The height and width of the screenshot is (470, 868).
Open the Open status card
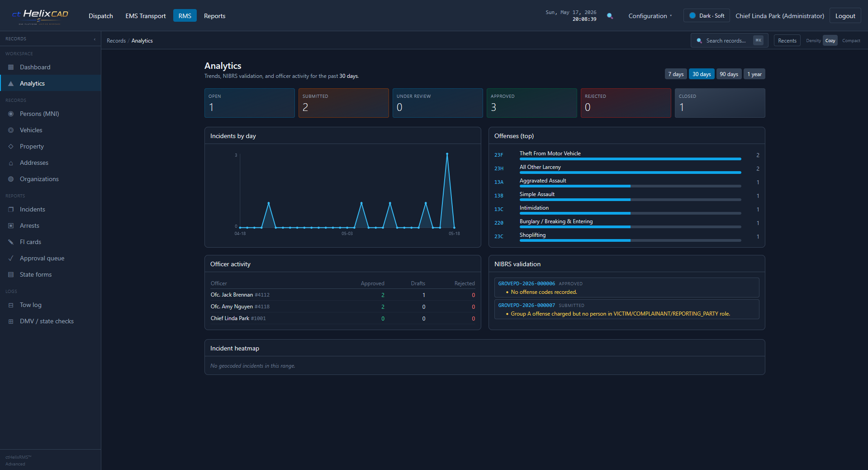[x=250, y=103]
